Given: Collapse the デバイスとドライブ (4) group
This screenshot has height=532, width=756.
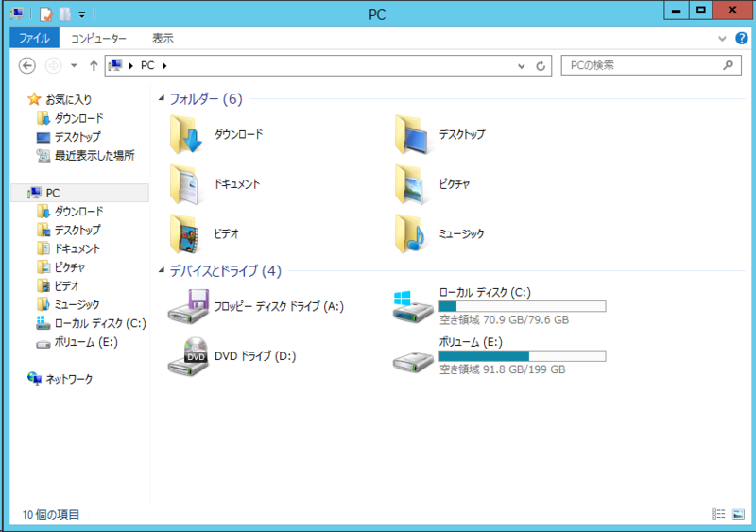Looking at the screenshot, I should pos(162,271).
